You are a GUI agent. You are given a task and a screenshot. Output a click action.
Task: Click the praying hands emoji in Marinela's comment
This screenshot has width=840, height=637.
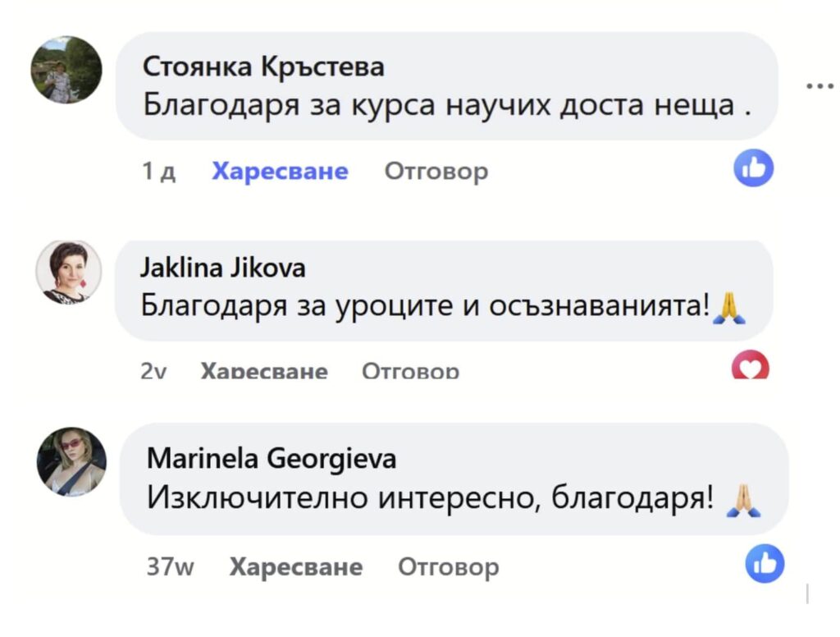tap(744, 499)
